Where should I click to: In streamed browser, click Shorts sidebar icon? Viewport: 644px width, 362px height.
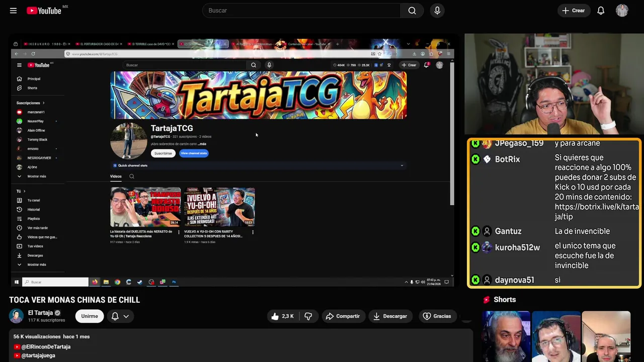coord(19,88)
